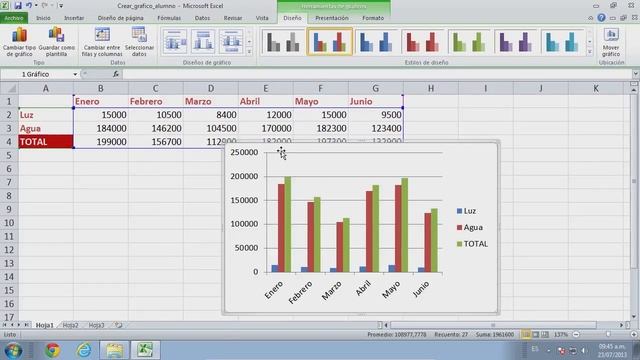Apply the blue chart style
640x360 pixels.
point(376,42)
